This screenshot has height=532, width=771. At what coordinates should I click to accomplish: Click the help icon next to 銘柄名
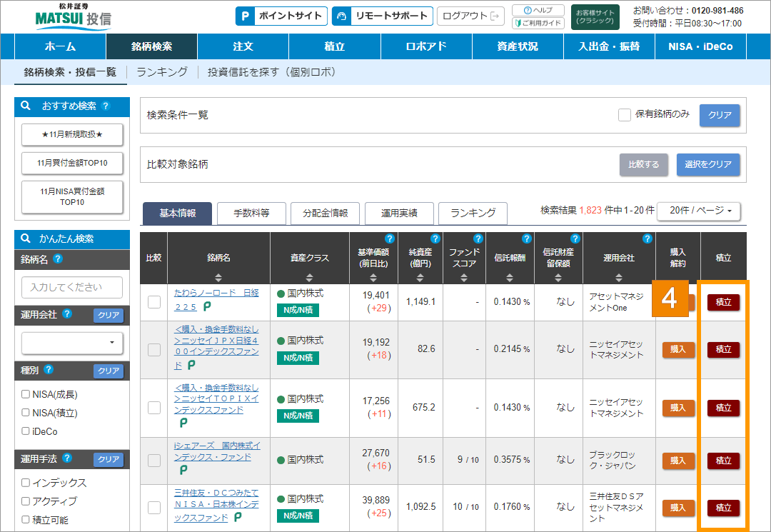coord(58,259)
